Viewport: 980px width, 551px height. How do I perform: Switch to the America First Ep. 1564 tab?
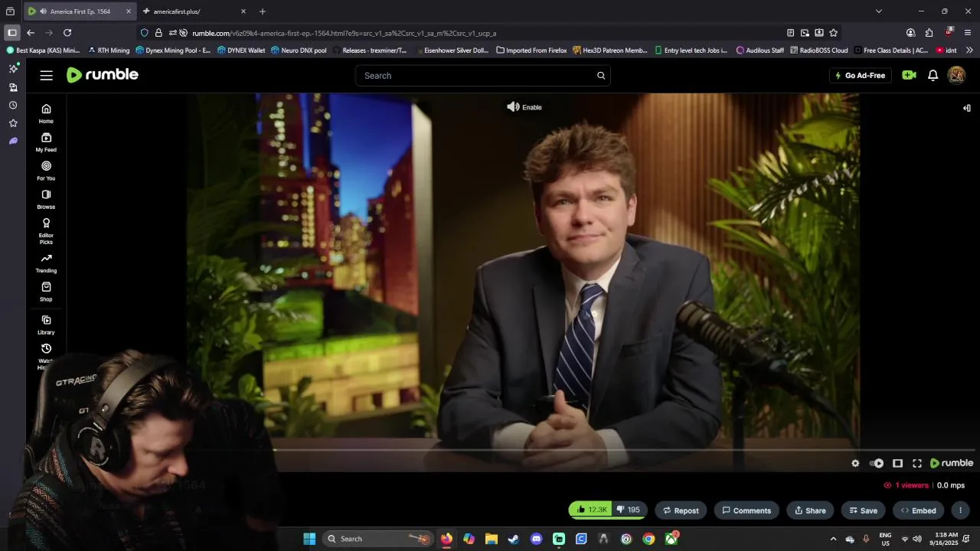(80, 11)
